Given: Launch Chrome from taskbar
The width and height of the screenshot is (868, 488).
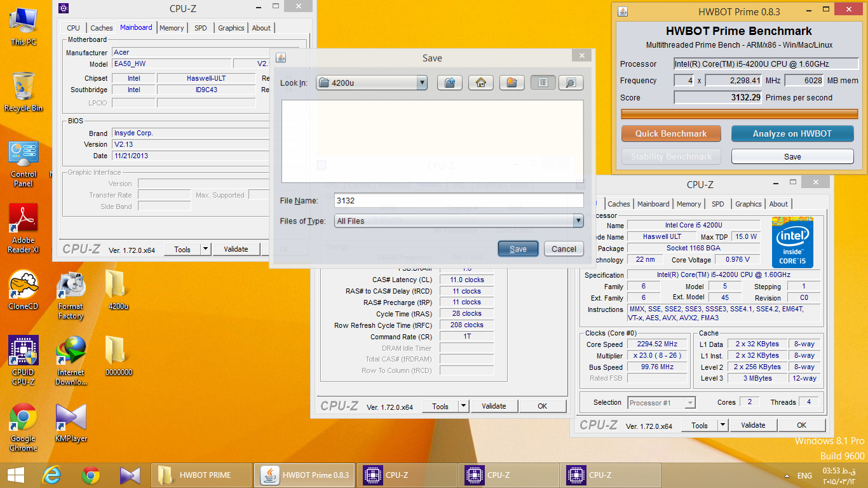Looking at the screenshot, I should click(91, 475).
